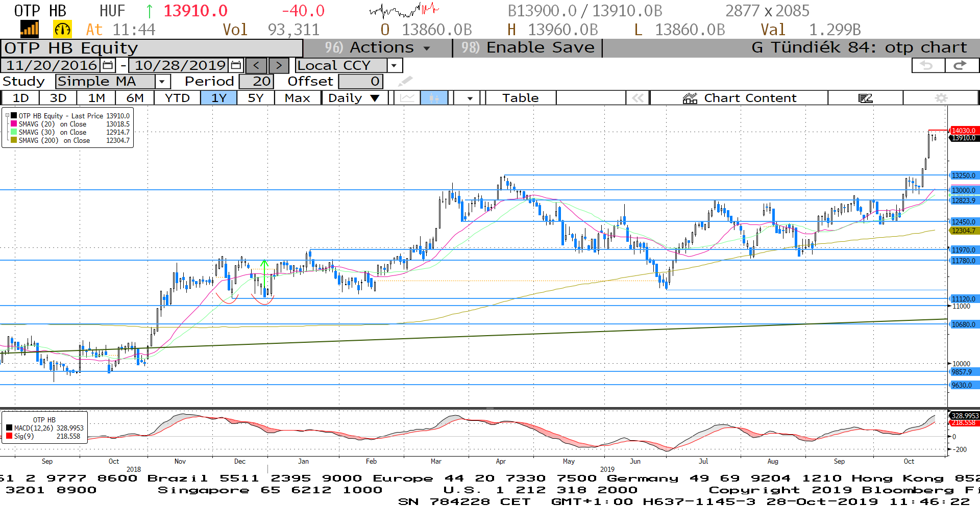Click the redo arrow button

point(961,65)
